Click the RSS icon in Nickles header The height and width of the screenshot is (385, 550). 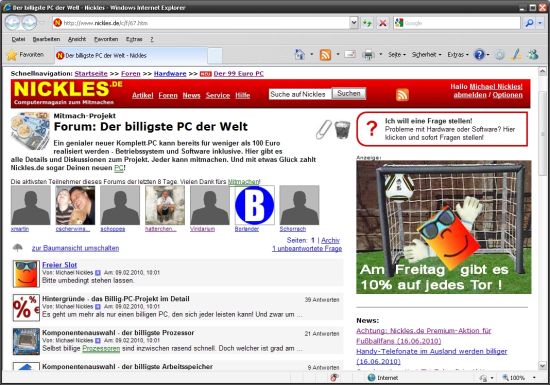pos(402,95)
